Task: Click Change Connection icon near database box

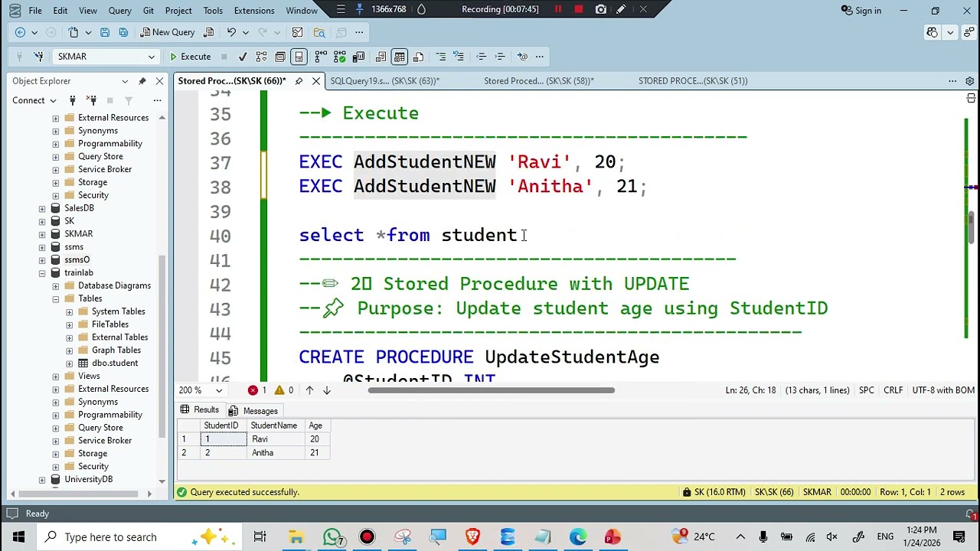Action: pos(39,57)
